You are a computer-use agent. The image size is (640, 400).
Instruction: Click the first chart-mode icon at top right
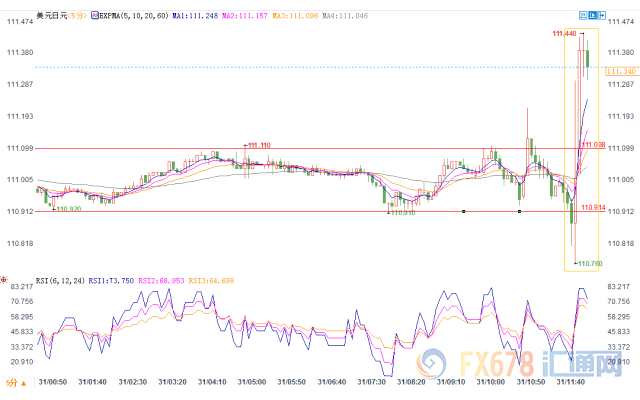tap(583, 16)
